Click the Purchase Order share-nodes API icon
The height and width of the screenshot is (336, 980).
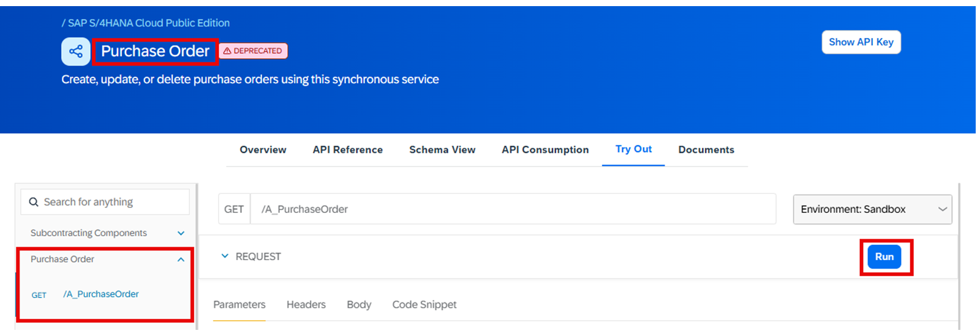tap(76, 51)
